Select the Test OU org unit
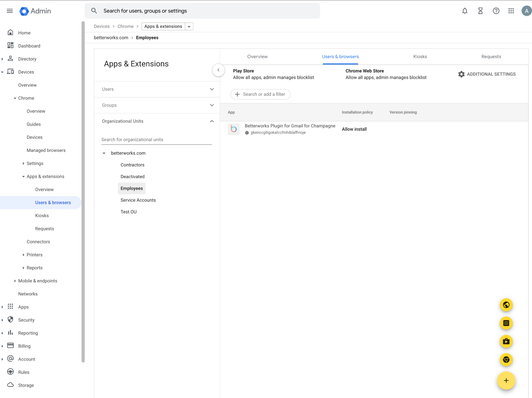 click(128, 212)
